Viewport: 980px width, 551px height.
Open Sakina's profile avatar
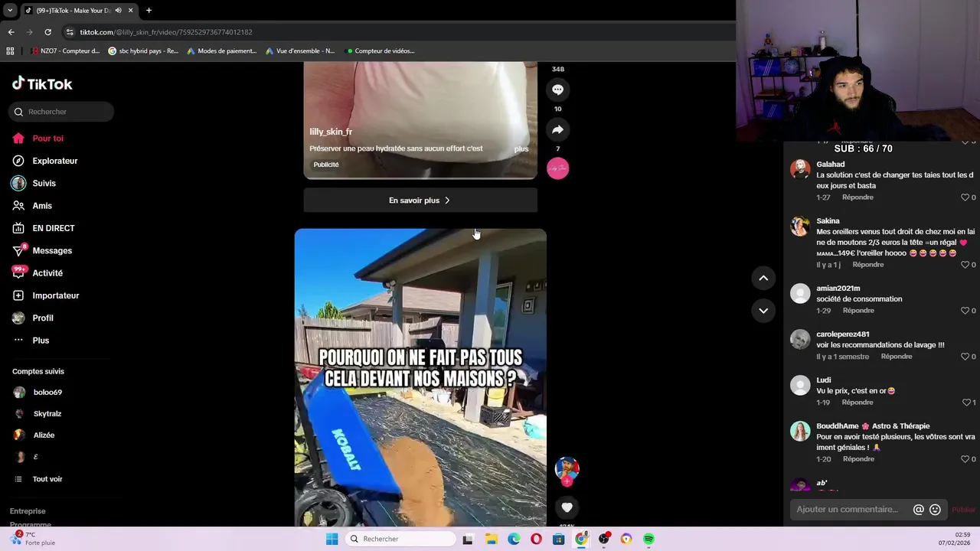[800, 227]
